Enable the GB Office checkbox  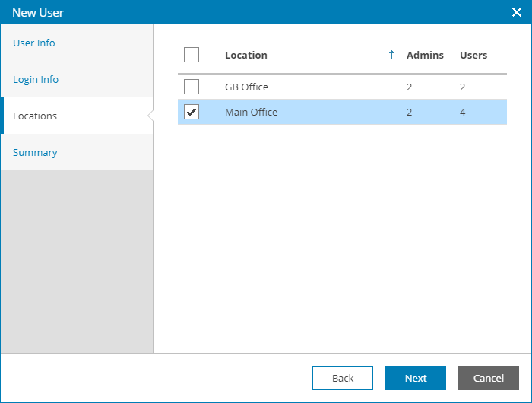(192, 87)
